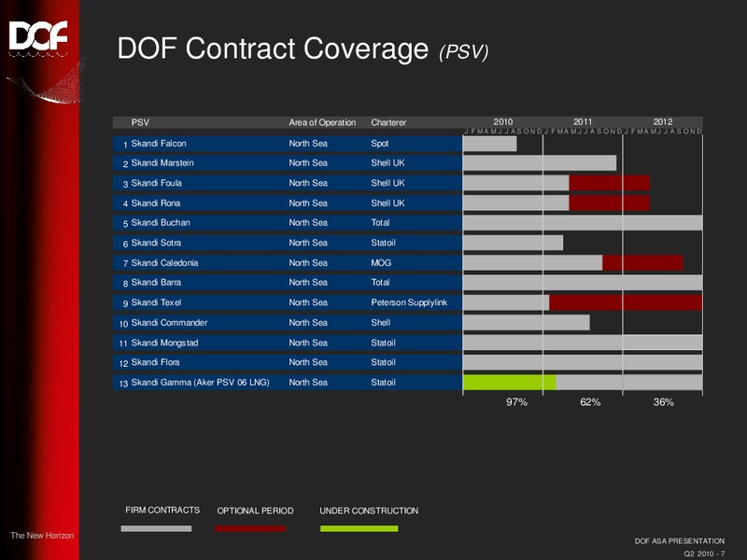Select the 'Skandi Texel' row name

[156, 302]
